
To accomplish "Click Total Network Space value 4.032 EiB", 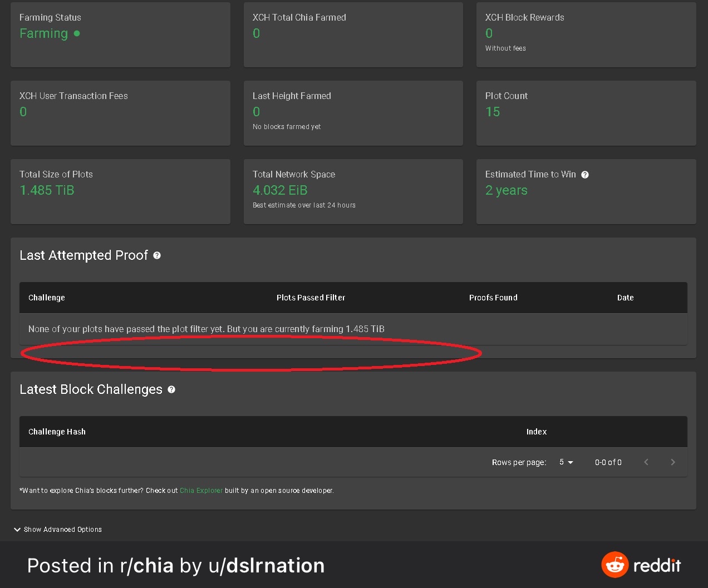I will tap(280, 190).
